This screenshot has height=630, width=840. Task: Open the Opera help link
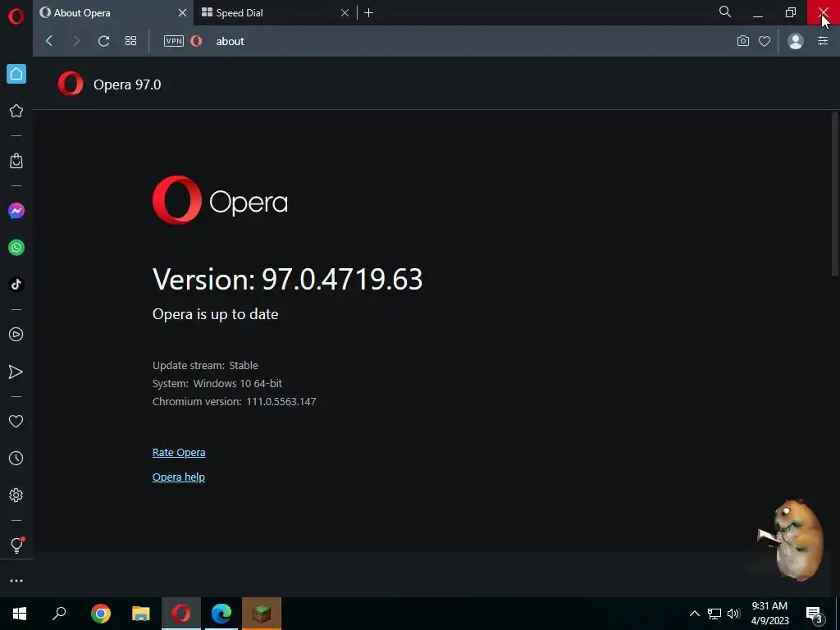point(179,477)
